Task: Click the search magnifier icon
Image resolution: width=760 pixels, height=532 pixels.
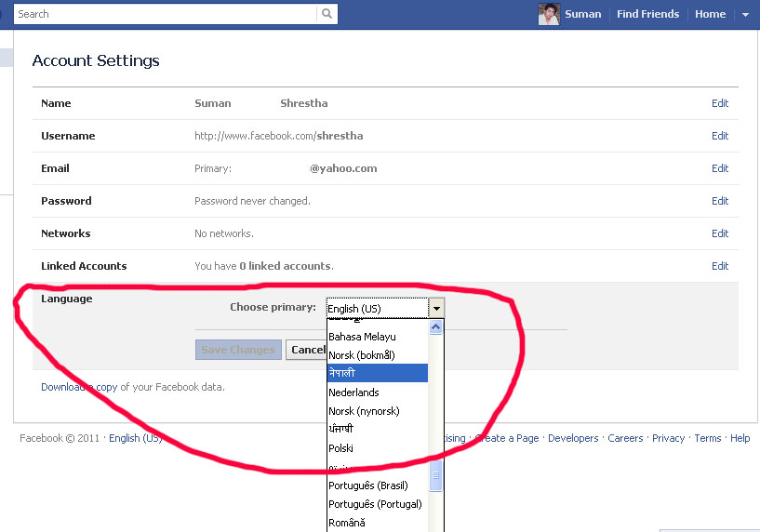Action: (x=327, y=14)
